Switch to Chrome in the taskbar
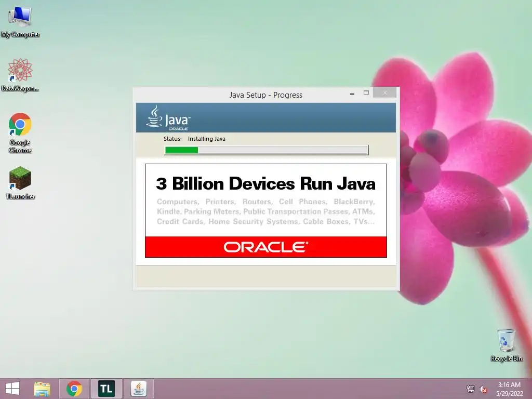This screenshot has width=532, height=399. tap(74, 389)
